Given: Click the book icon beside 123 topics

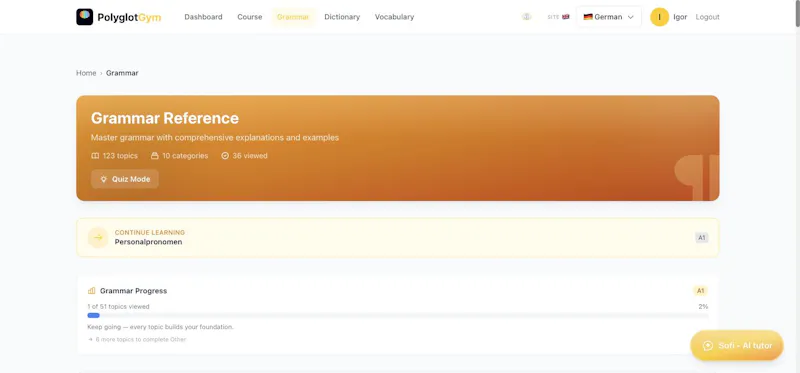Looking at the screenshot, I should [x=95, y=156].
